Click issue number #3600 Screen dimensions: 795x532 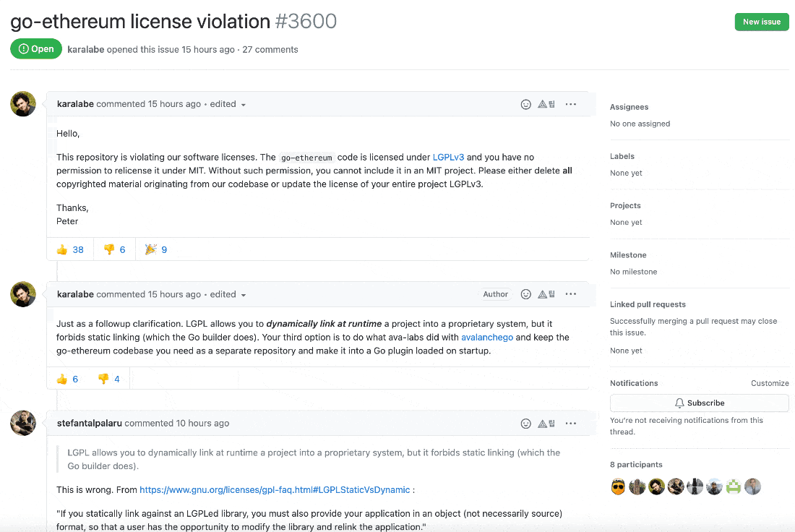[x=306, y=21]
